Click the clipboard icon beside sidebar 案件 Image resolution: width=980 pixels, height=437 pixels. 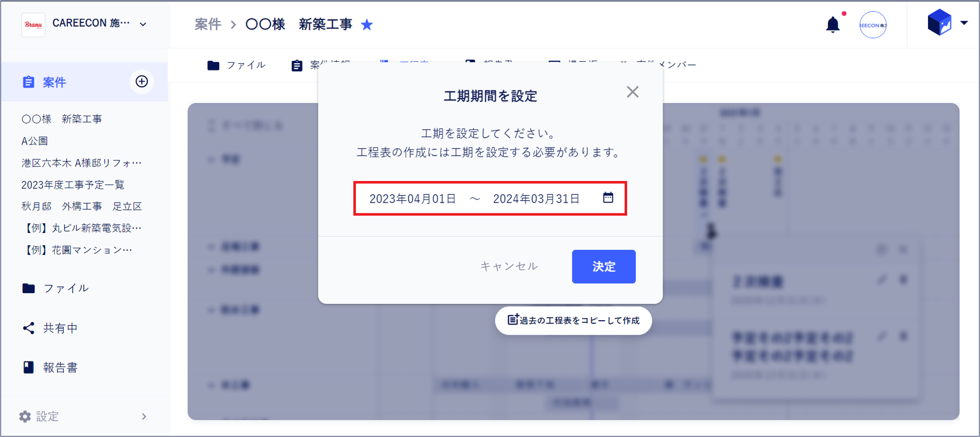28,82
